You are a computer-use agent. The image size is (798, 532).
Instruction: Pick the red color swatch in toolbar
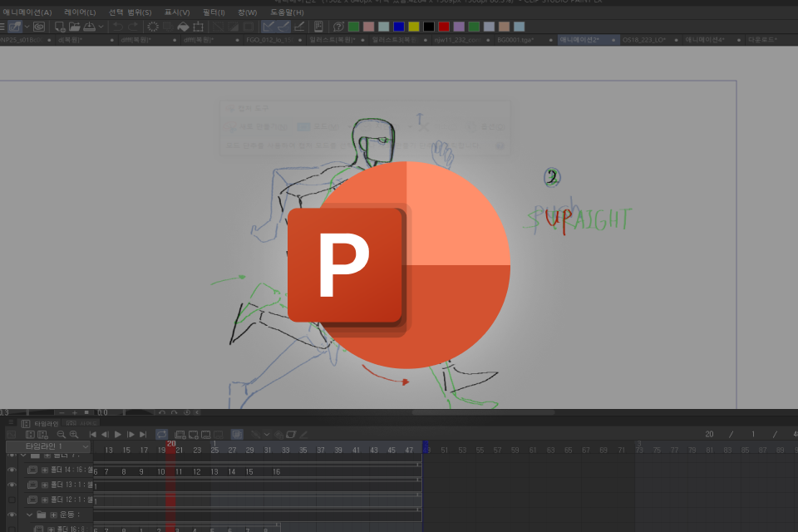tap(444, 27)
